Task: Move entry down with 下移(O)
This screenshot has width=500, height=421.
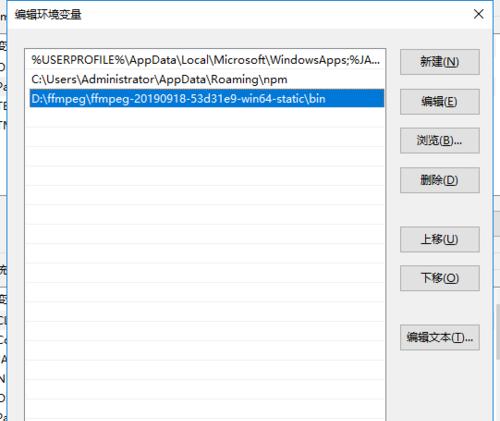Action: point(440,278)
